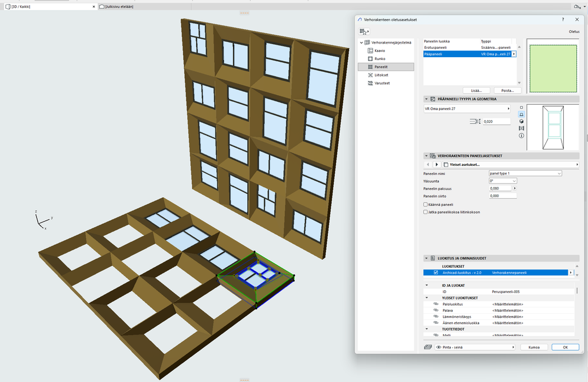Enable Käännä paneeli checkbox

(x=426, y=204)
